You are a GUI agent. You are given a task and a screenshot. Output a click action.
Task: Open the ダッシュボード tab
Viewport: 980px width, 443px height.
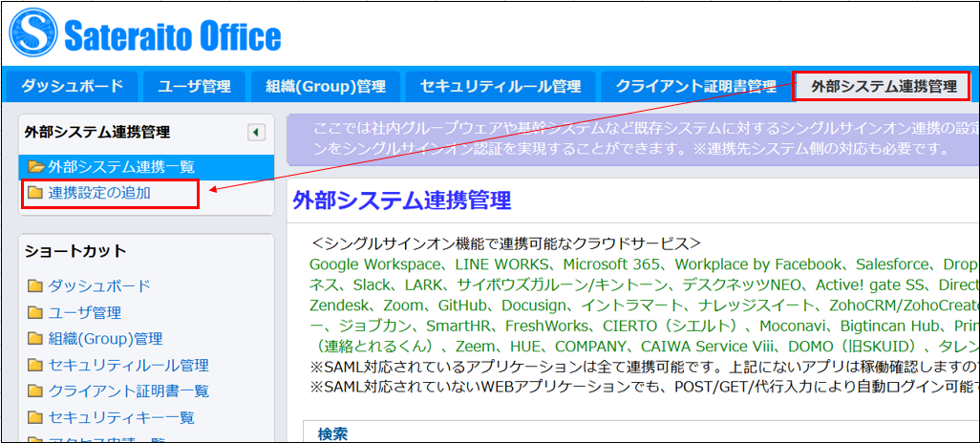click(72, 86)
